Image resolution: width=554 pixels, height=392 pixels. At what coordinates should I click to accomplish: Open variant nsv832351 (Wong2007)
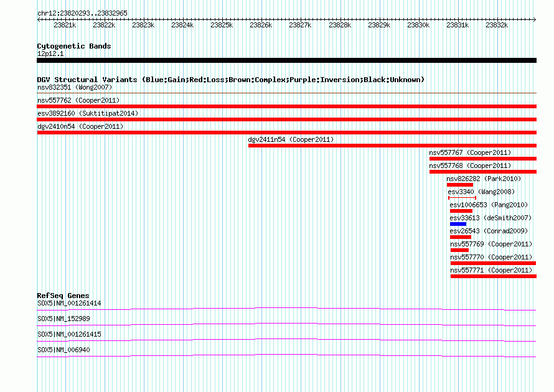pos(75,87)
